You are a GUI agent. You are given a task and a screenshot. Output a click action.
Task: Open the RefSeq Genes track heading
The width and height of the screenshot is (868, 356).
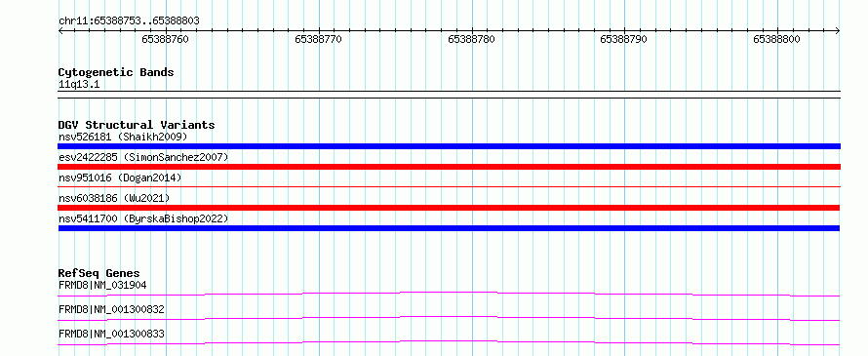pos(99,273)
